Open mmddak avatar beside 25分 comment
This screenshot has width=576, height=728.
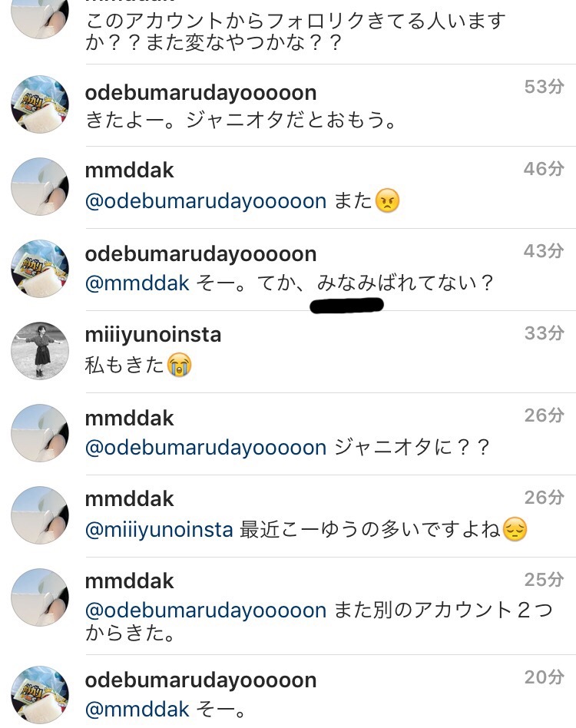click(x=40, y=597)
